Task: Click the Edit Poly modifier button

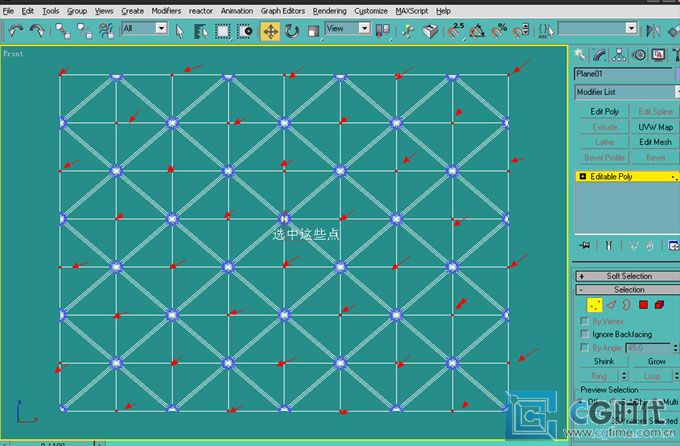Action: tap(604, 112)
